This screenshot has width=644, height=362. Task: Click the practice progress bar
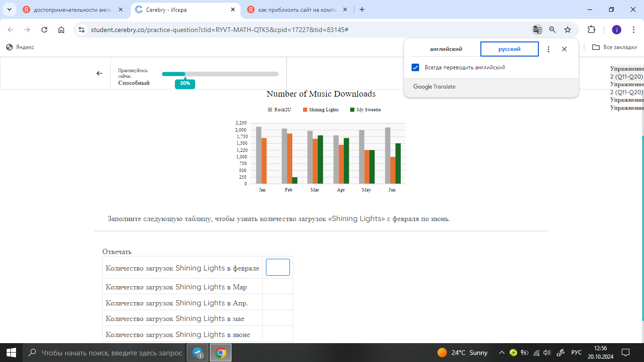(220, 74)
